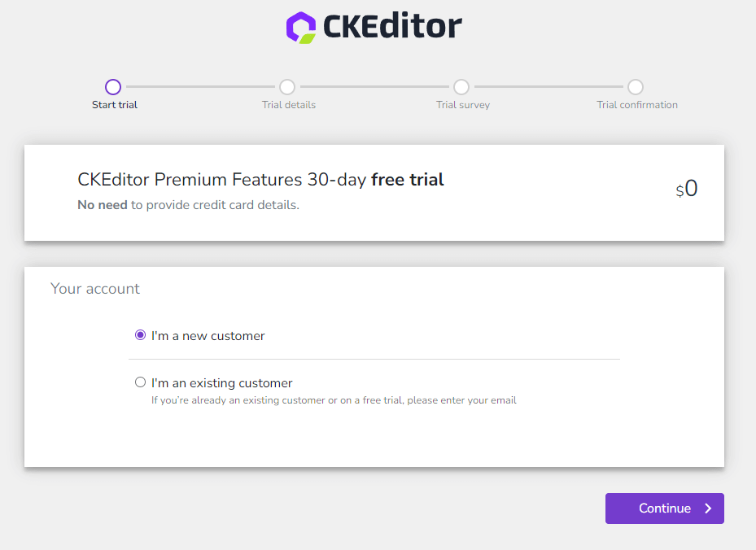Click the CKEditor wordmark text
756x550 pixels.
(x=391, y=27)
